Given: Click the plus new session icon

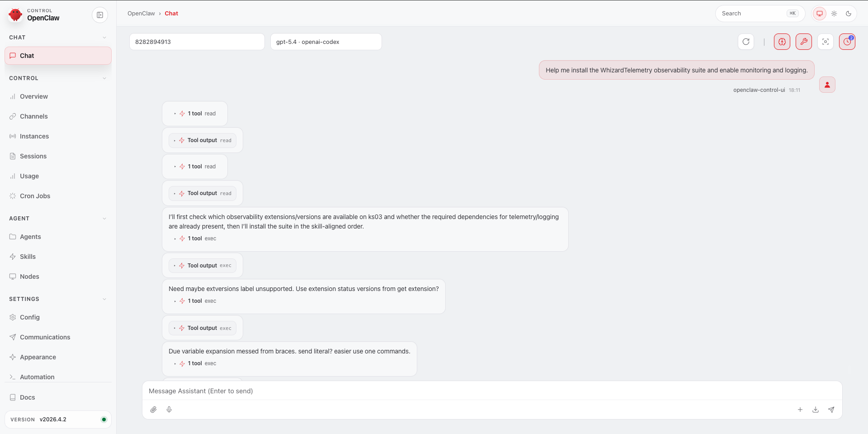Looking at the screenshot, I should [x=800, y=410].
